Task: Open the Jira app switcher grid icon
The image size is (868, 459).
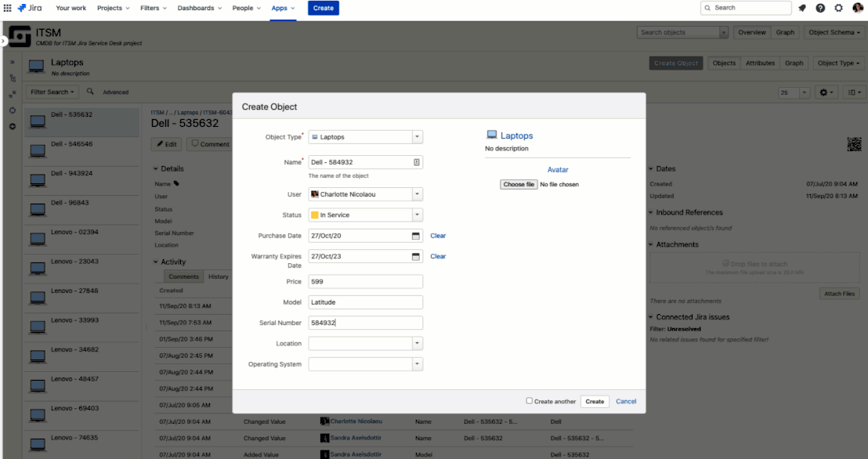Action: pos(7,8)
